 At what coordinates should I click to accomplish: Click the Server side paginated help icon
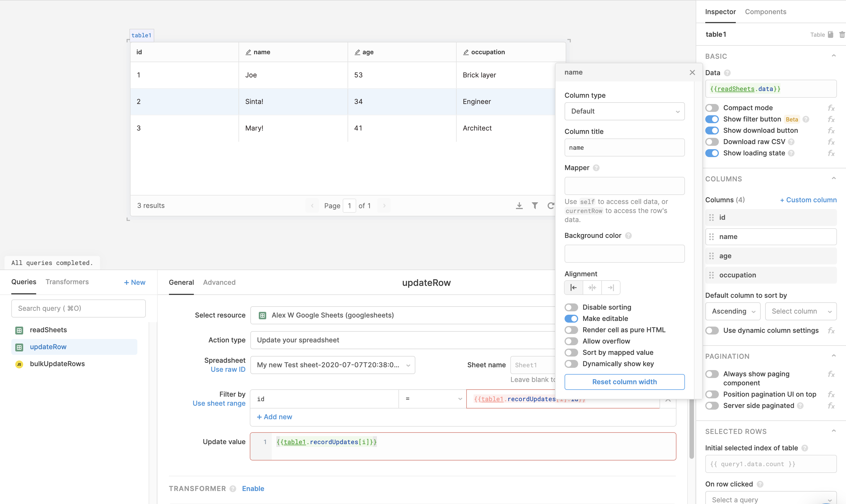tap(800, 406)
